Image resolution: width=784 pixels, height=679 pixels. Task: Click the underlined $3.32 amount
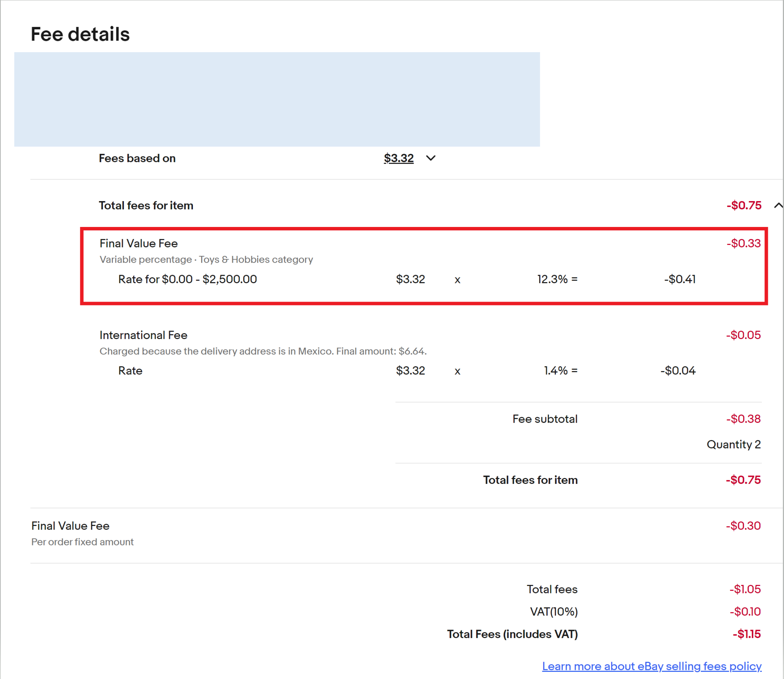click(x=399, y=158)
